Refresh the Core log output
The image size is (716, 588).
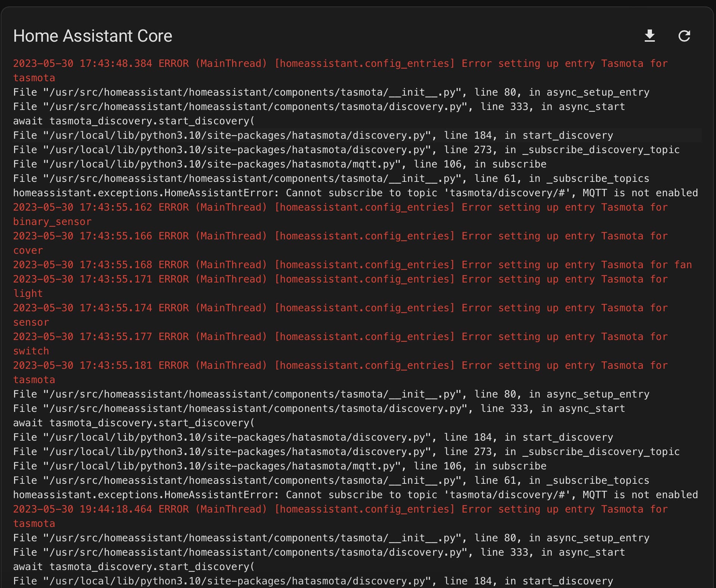684,36
